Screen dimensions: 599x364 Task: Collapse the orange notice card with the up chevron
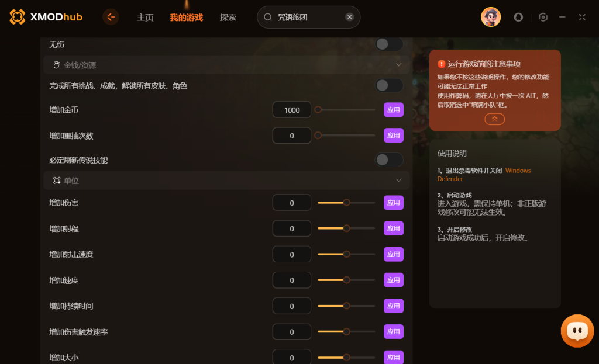point(494,119)
